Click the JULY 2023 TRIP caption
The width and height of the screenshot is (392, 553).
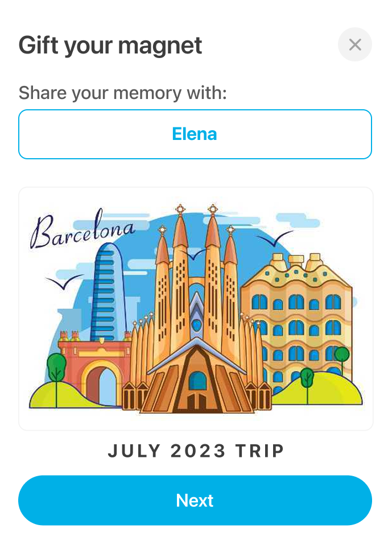point(196,451)
